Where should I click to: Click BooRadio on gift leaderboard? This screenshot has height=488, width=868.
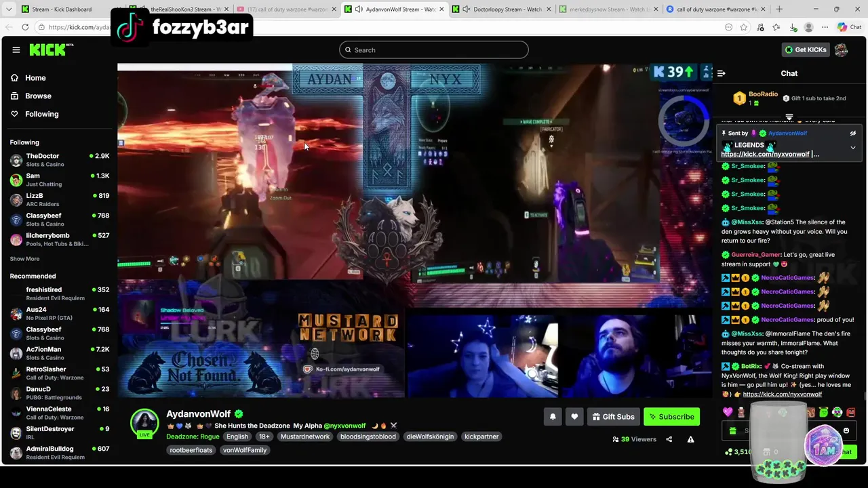763,94
